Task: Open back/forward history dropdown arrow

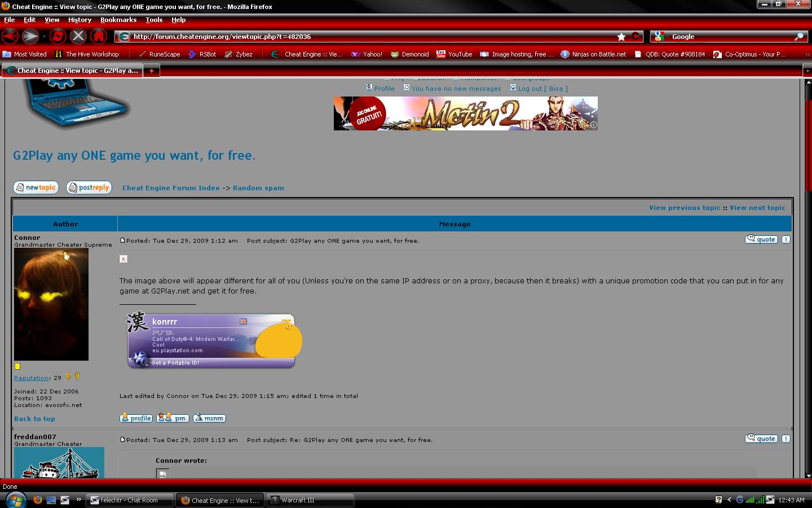Action: 44,37
